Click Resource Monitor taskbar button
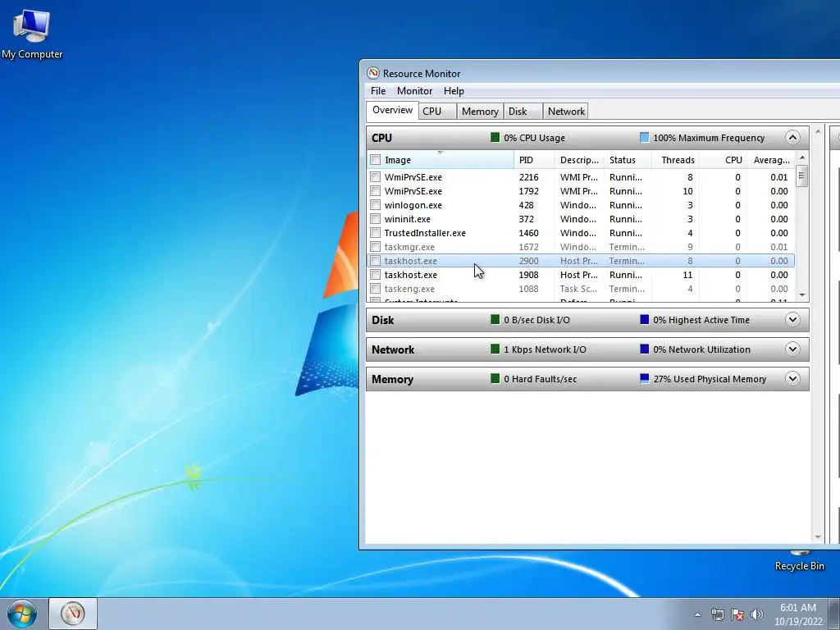Screen dimensions: 840x630 click(73, 614)
